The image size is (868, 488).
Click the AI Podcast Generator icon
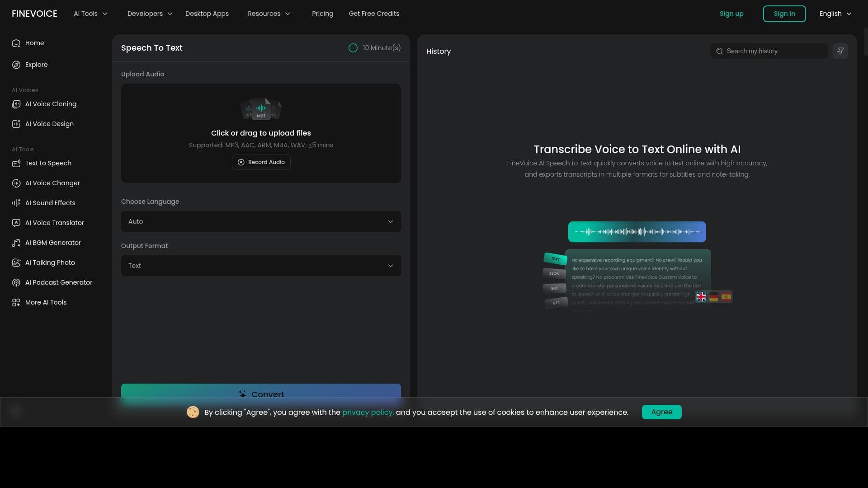point(16,282)
